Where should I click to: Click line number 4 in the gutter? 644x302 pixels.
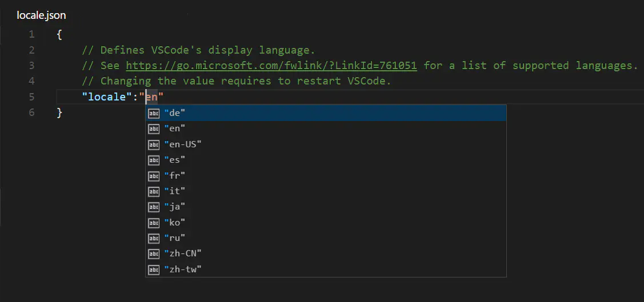31,81
